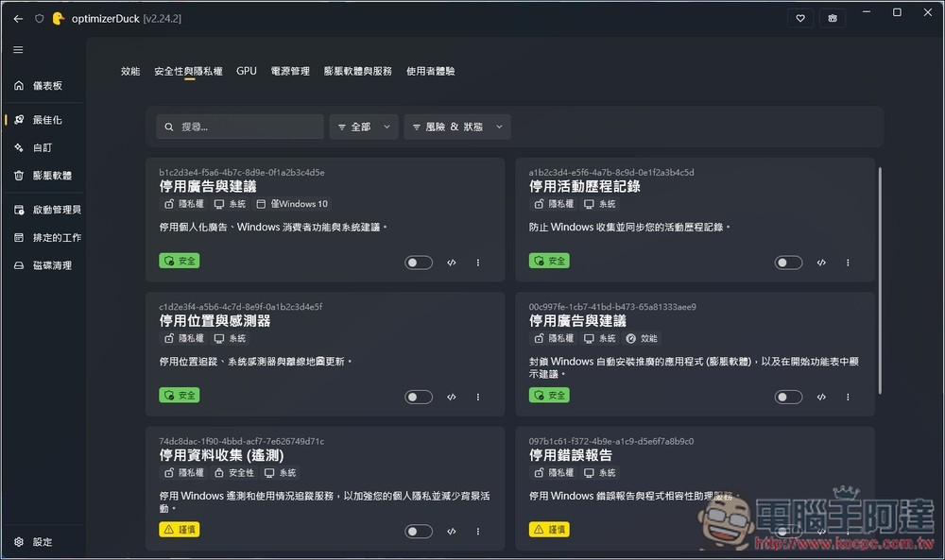View code icon on 停用資料收集 (遙測) card
This screenshot has height=560, width=945.
click(x=452, y=531)
